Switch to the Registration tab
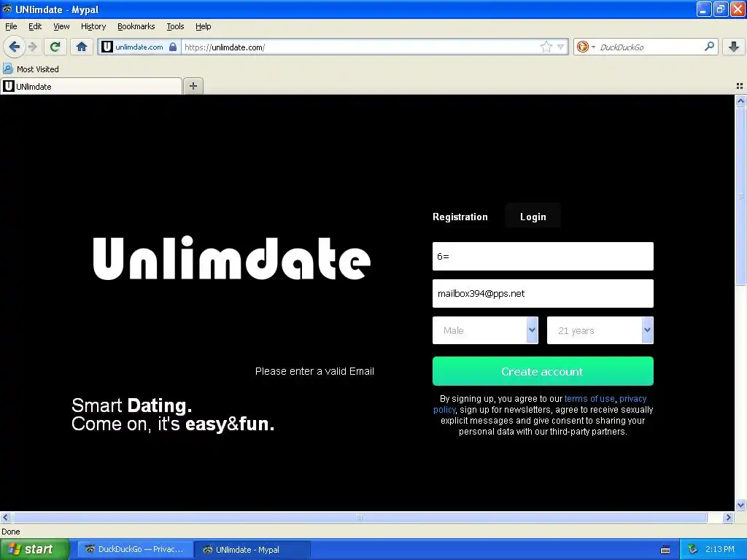 pos(460,217)
